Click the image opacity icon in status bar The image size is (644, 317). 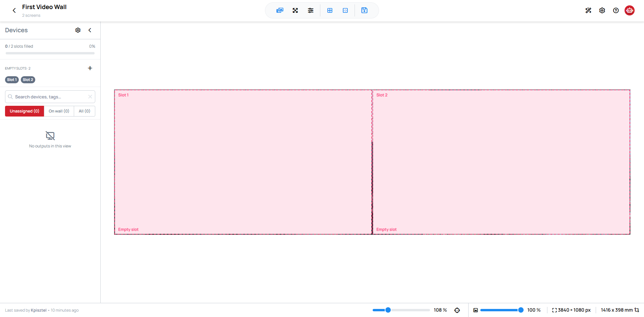click(x=476, y=310)
